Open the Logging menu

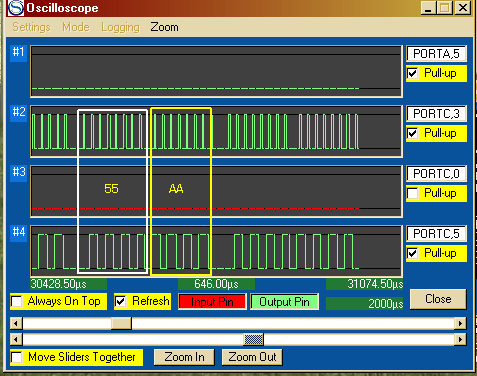click(120, 27)
